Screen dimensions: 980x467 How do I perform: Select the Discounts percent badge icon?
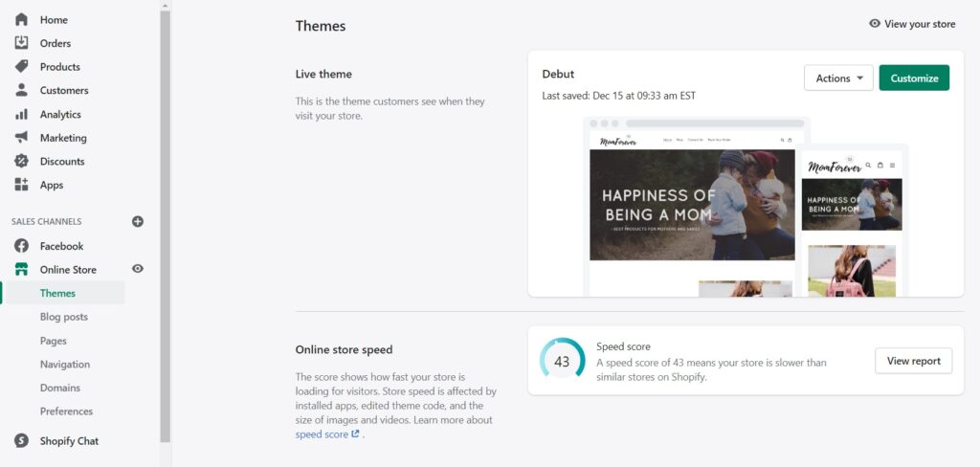click(21, 161)
